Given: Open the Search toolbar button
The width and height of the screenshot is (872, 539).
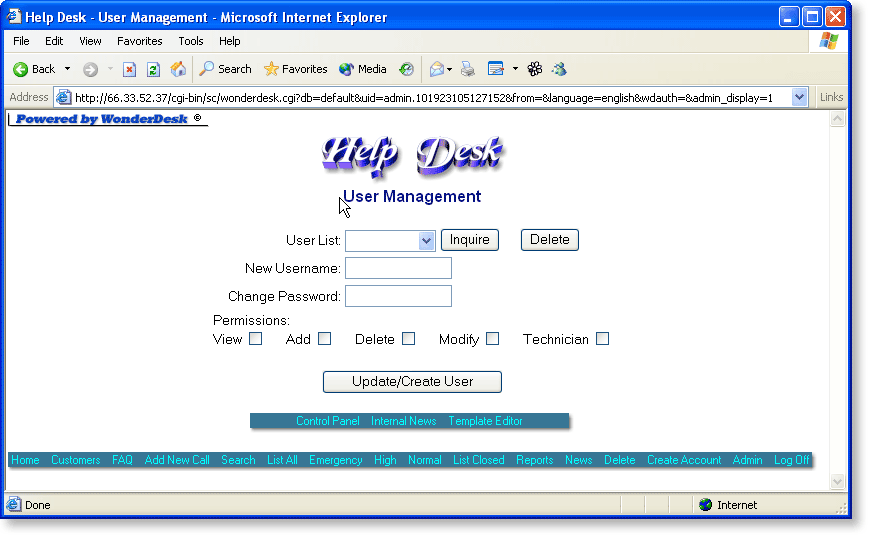Looking at the screenshot, I should (225, 69).
